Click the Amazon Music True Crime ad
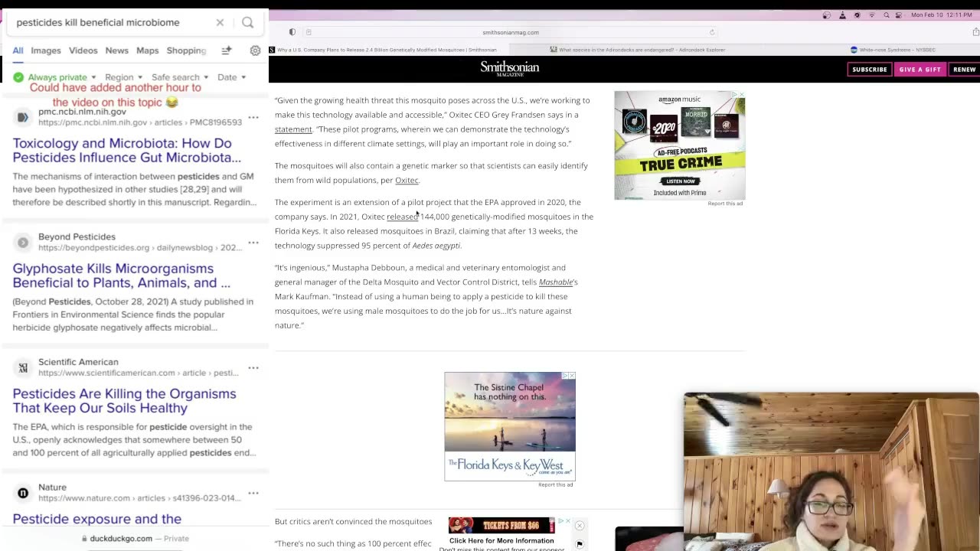Image resolution: width=980 pixels, height=551 pixels. tap(679, 145)
